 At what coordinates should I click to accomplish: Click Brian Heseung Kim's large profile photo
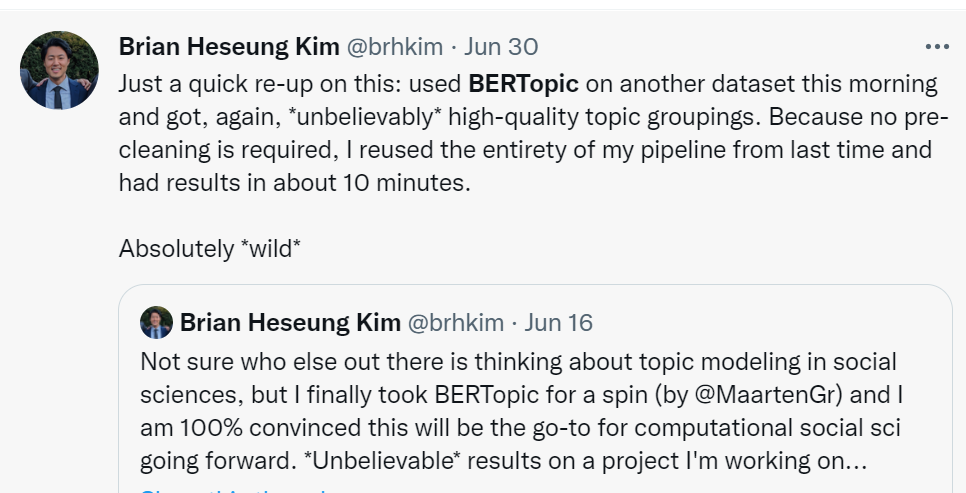click(x=59, y=70)
